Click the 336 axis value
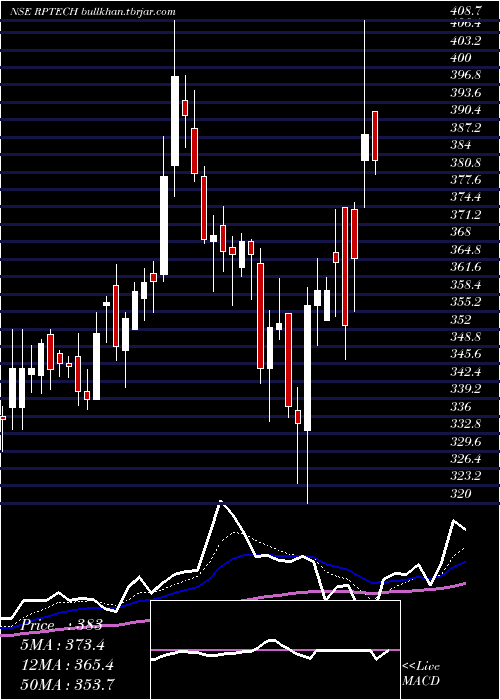Viewport: 500px width, 700px height. click(x=461, y=407)
